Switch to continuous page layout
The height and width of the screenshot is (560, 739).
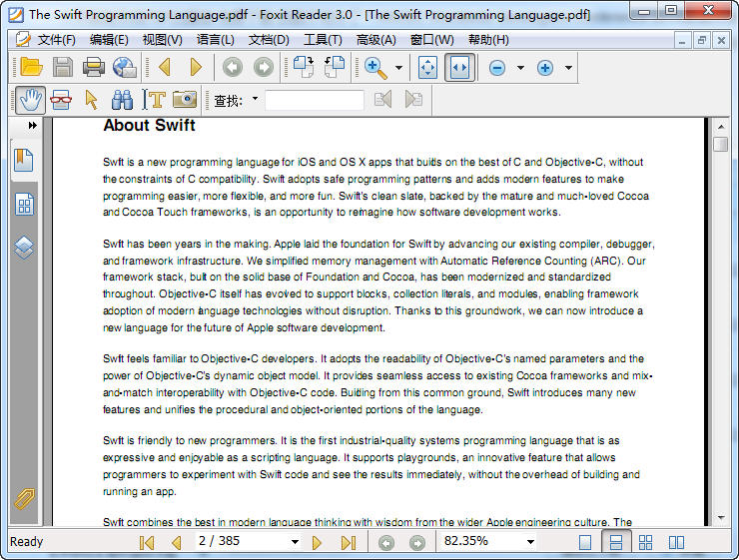pyautogui.click(x=616, y=543)
